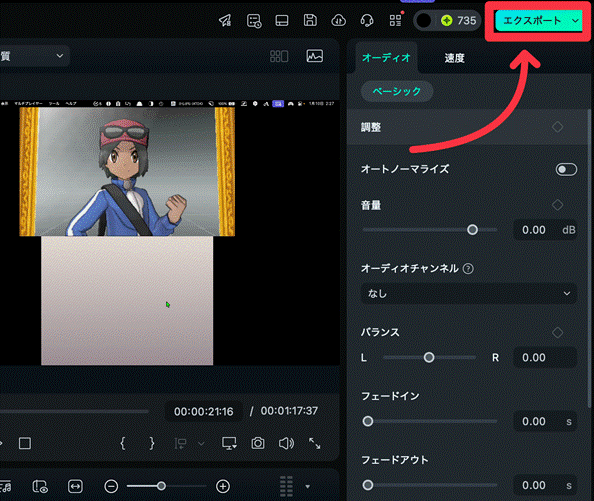Click the バランス slider handle
The image size is (594, 501).
tap(429, 357)
